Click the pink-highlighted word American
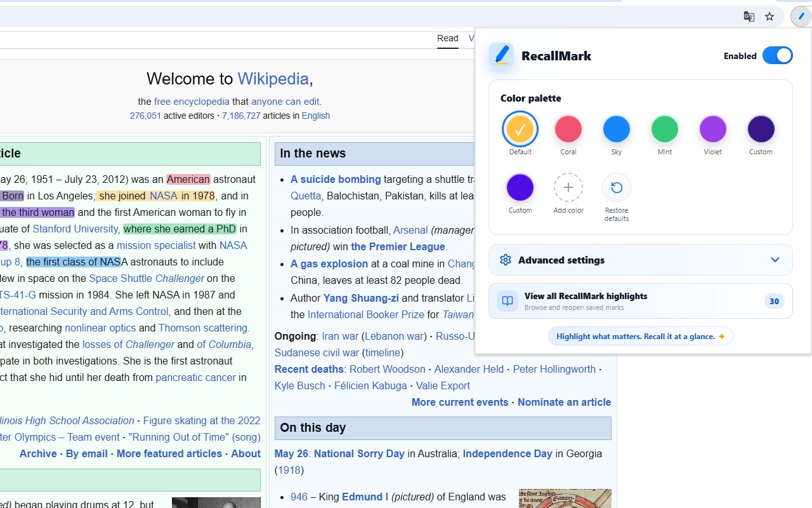The width and height of the screenshot is (812, 508). point(188,180)
